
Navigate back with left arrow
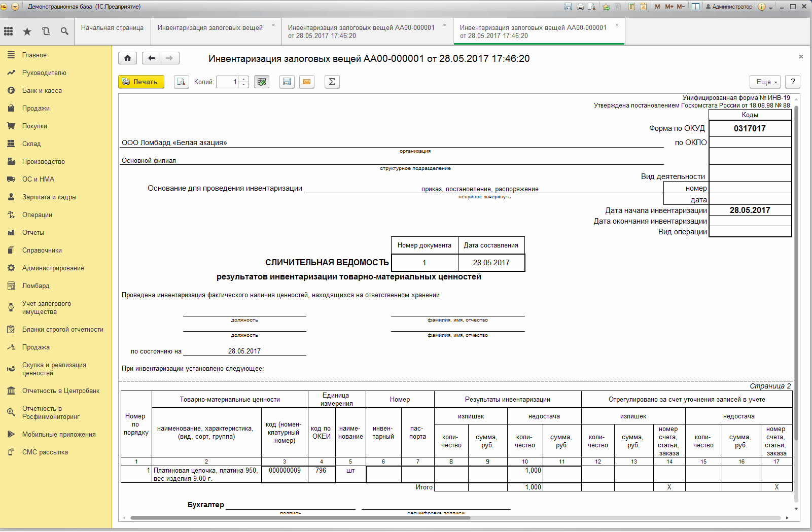click(x=152, y=58)
